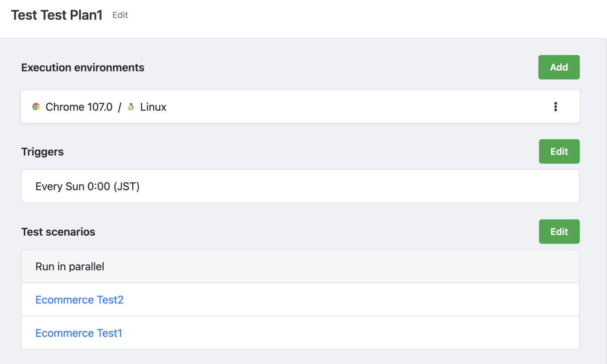The height and width of the screenshot is (364, 607).
Task: Open the Ecommerce Test2 scenario
Action: pos(79,300)
